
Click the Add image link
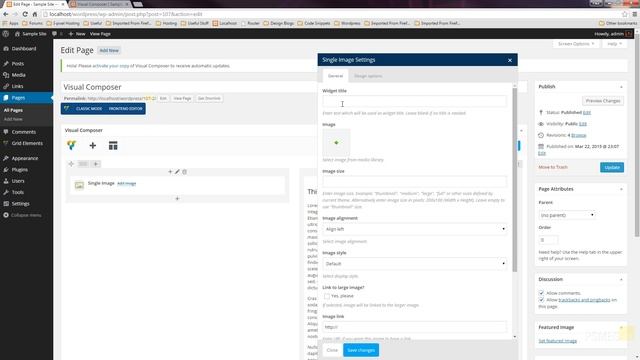127,183
